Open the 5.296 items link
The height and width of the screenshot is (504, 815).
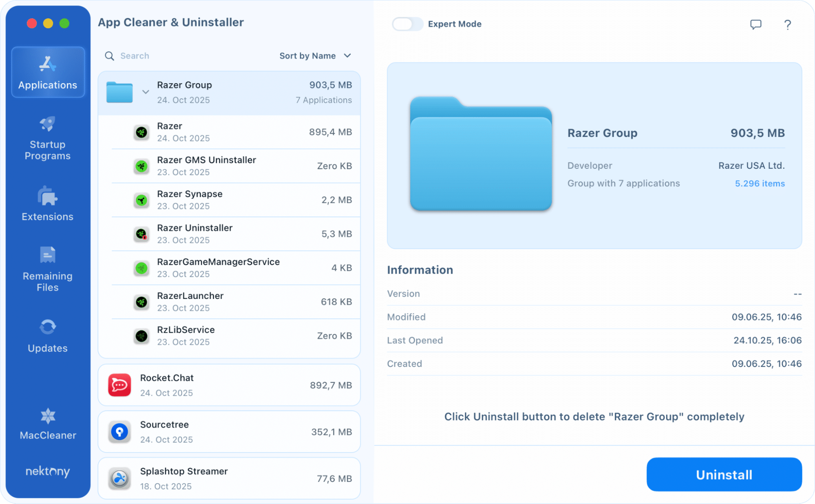pos(759,183)
